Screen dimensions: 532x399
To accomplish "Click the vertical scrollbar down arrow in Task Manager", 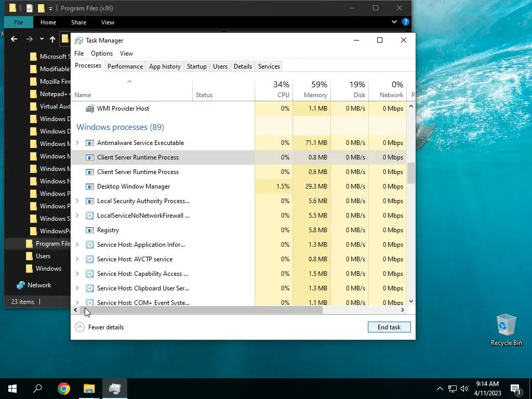I will (x=411, y=301).
